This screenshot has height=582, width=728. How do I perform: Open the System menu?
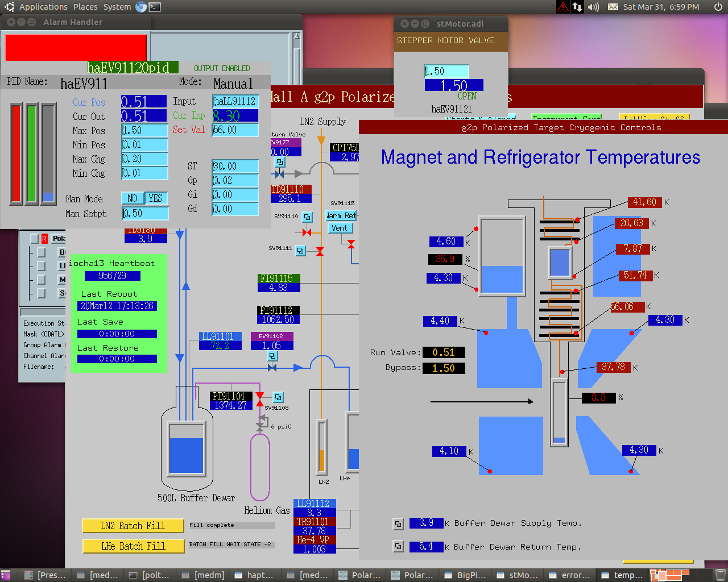117,7
